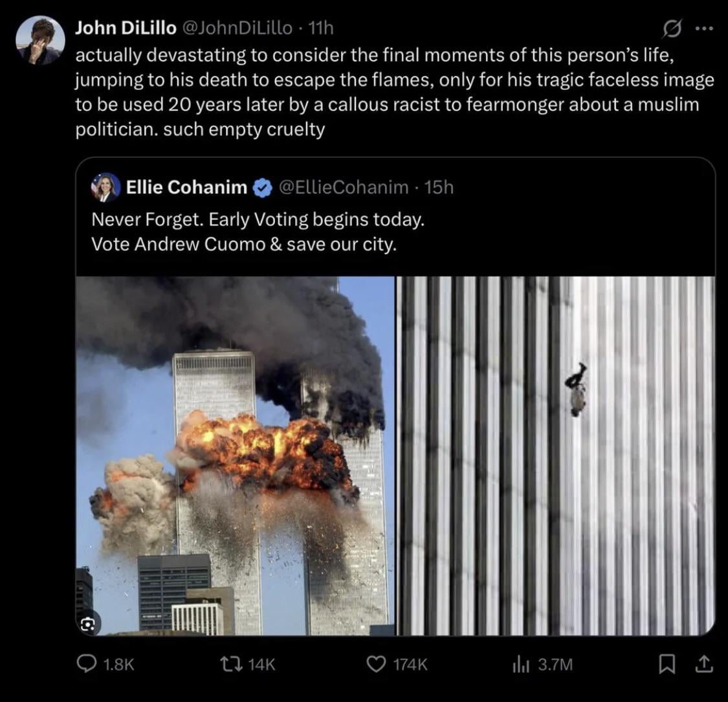Click the reply speech bubble icon
Viewport: 728px width, 702px height.
pyautogui.click(x=86, y=664)
